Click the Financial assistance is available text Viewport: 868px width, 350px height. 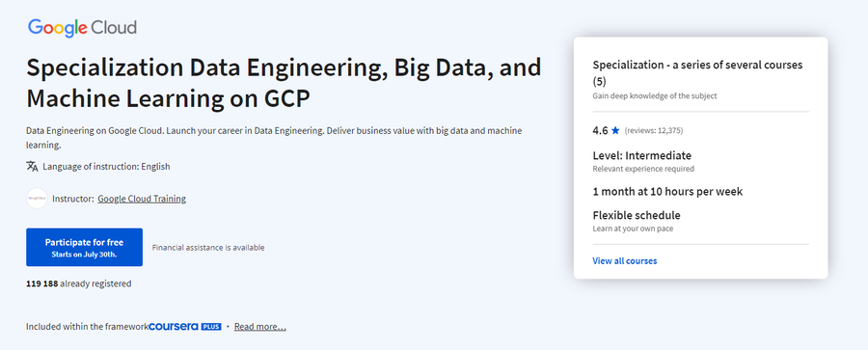pyautogui.click(x=208, y=248)
